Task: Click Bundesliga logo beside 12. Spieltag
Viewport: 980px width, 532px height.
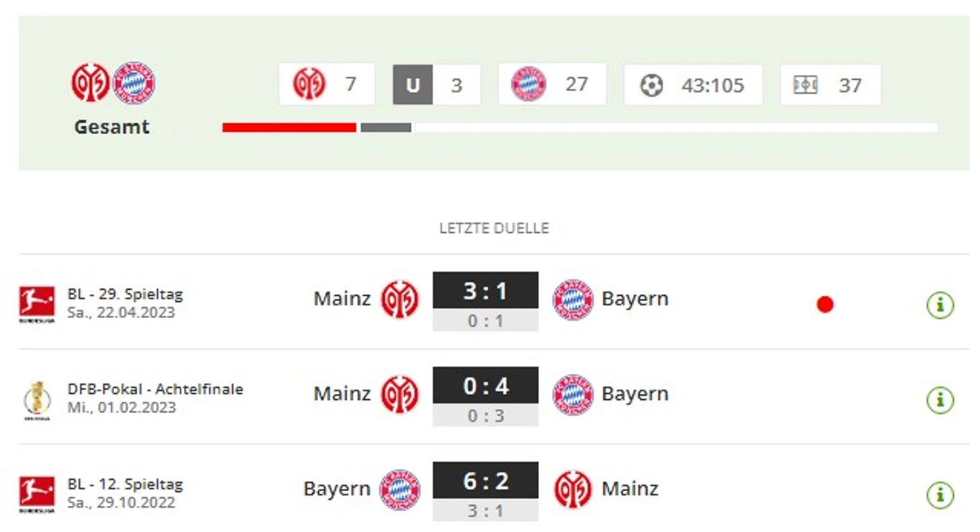Action: click(x=37, y=494)
